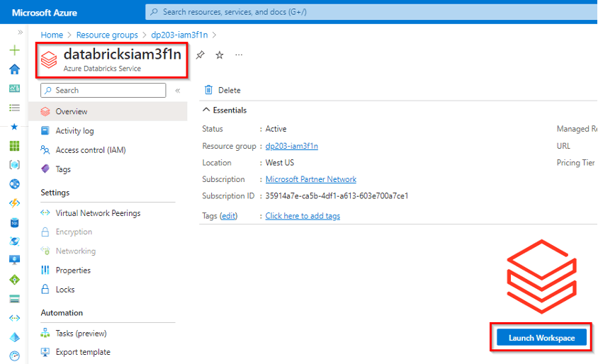Image resolution: width=598 pixels, height=364 pixels.
Task: Click the 'databricksiam3f1n' resource title
Action: click(123, 55)
